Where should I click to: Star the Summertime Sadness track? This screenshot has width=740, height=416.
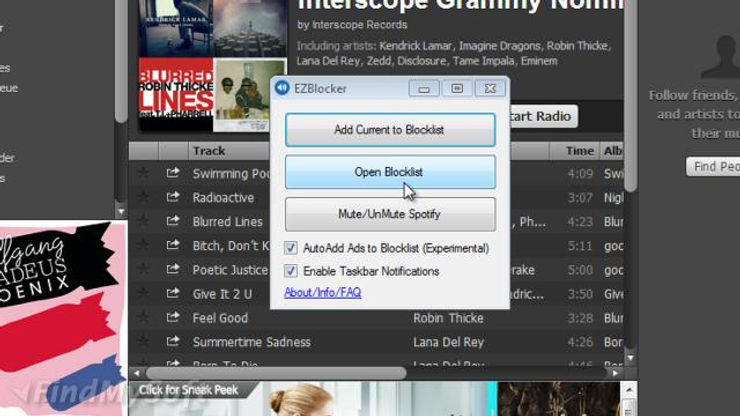[143, 341]
